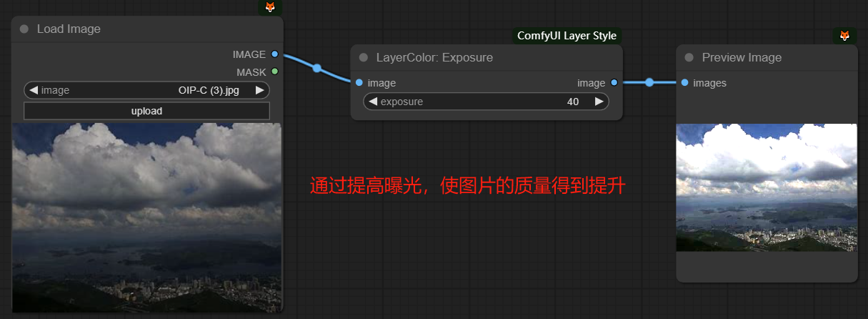Collapse the LayerColor: Exposure node via dot
The image size is (868, 319).
pos(363,58)
